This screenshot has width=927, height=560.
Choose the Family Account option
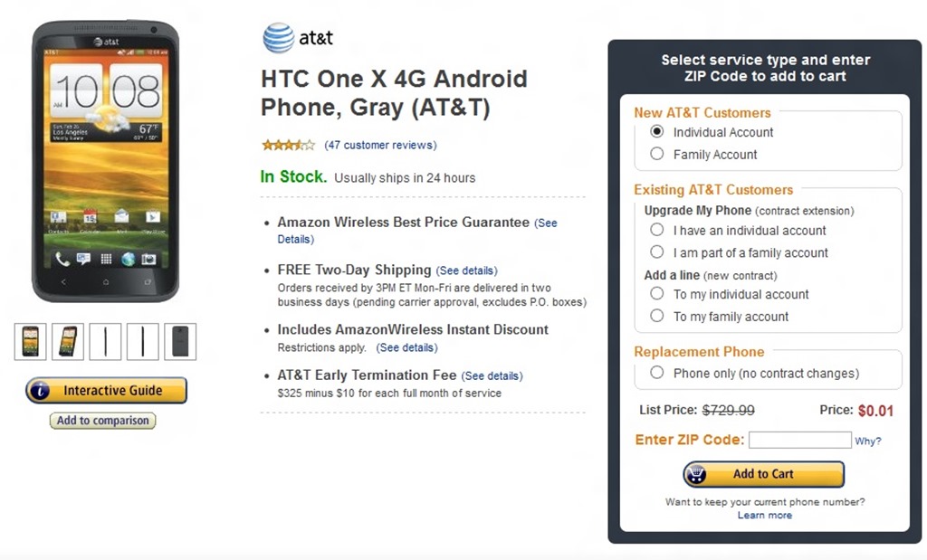(657, 155)
